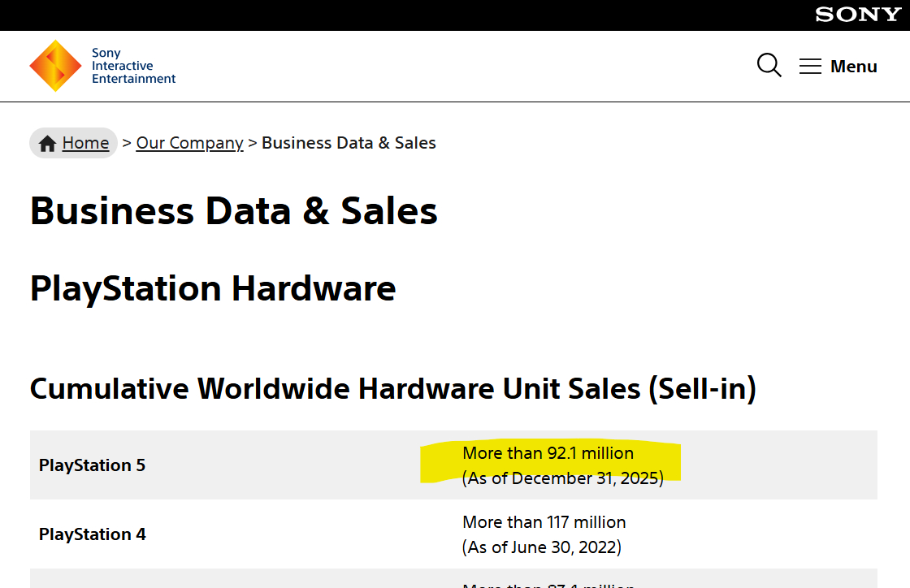Select the PlayStation 4 row label

[x=92, y=534]
